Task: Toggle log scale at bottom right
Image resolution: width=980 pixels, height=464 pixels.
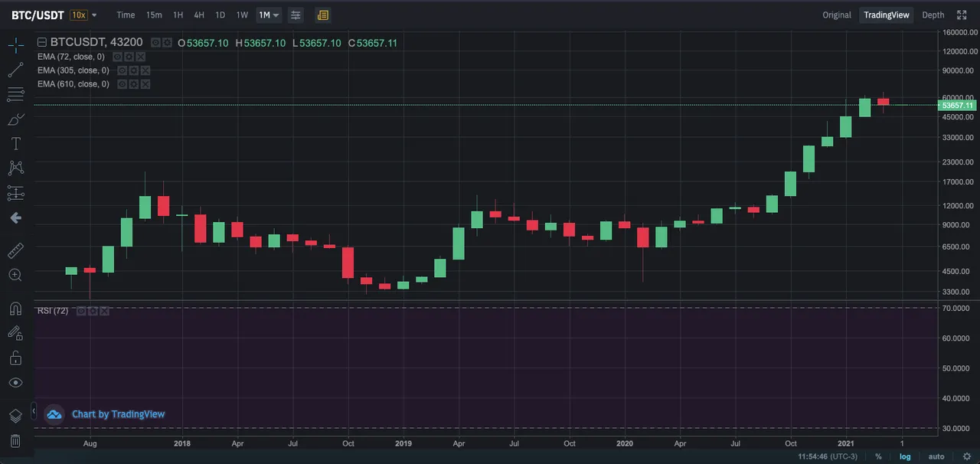Action: (x=905, y=456)
